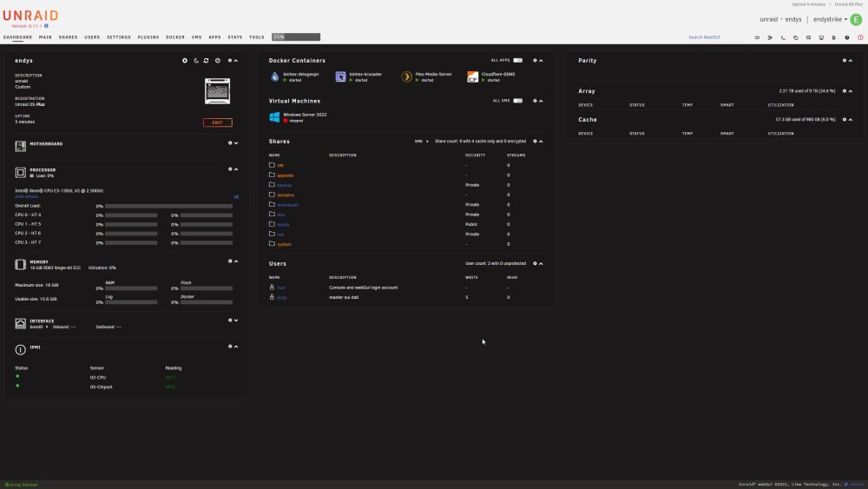The height and width of the screenshot is (489, 868).
Task: Open the system share link
Action: click(x=284, y=244)
